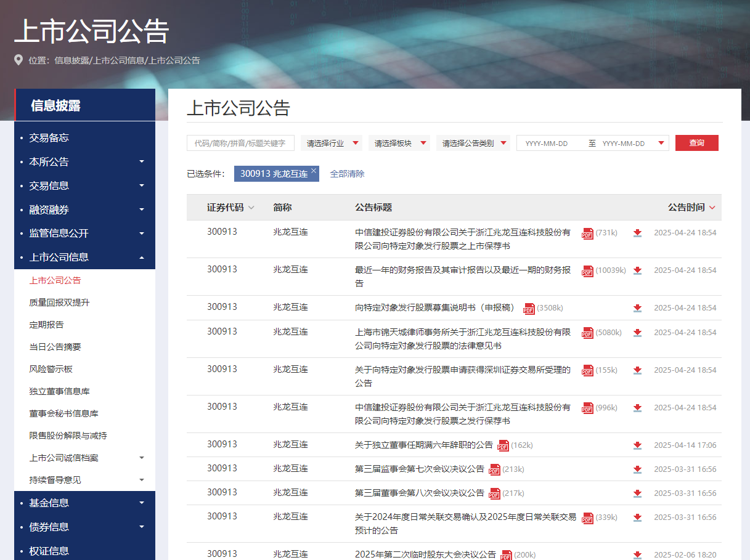750x560 pixels.
Task: Select 定期报告 in the sidebar
Action: 47,325
